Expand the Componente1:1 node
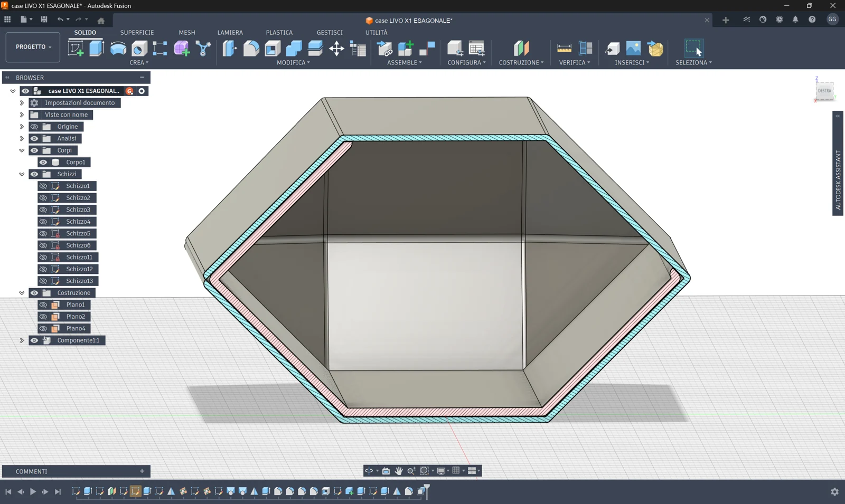Viewport: 845px width, 504px height. point(22,340)
